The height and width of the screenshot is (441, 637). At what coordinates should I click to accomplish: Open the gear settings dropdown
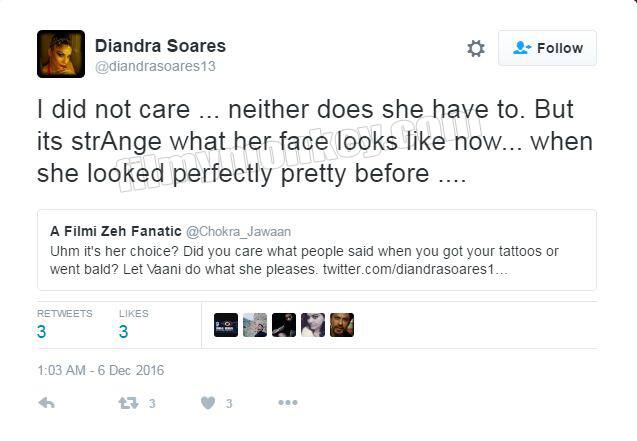click(x=476, y=48)
